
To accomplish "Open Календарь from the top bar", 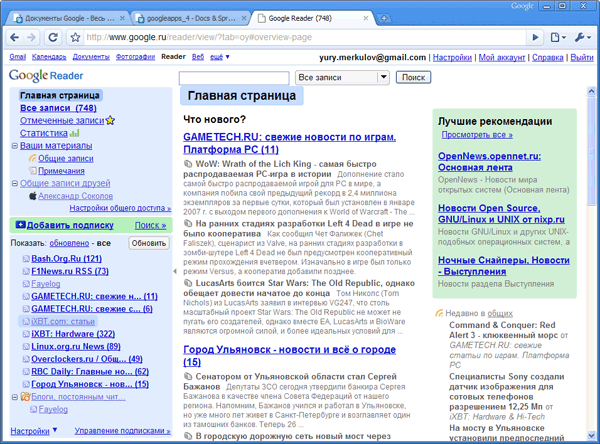I will (x=49, y=57).
